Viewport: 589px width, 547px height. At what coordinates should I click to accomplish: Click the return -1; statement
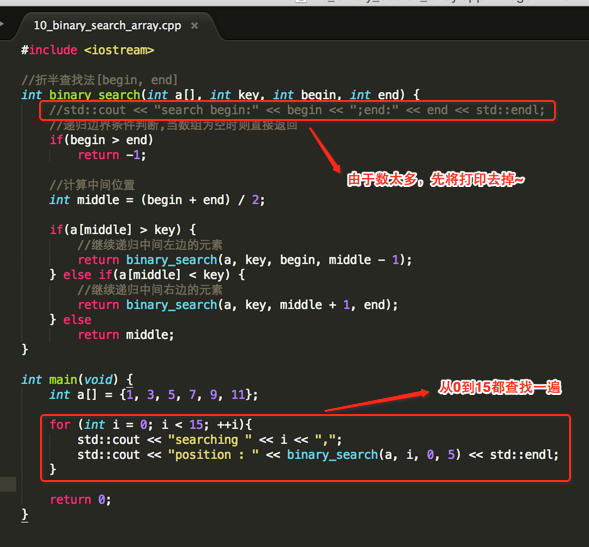(x=112, y=155)
